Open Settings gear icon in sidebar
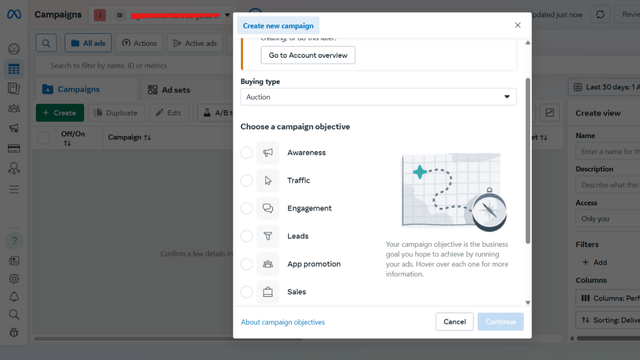The height and width of the screenshot is (360, 640). coord(14,279)
